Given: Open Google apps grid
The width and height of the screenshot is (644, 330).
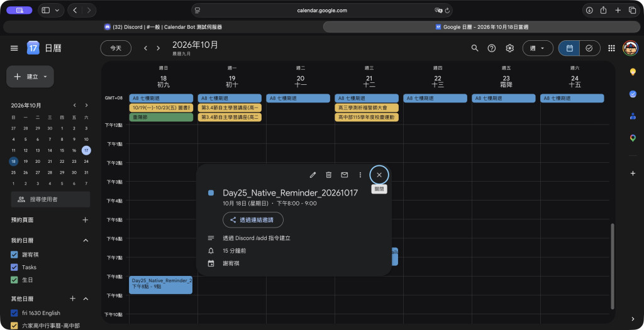Looking at the screenshot, I should pos(611,48).
